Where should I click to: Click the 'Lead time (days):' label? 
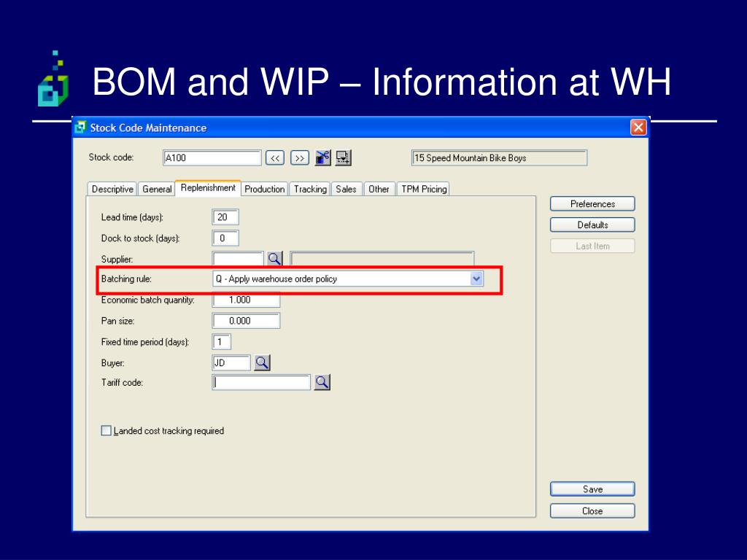pos(132,217)
